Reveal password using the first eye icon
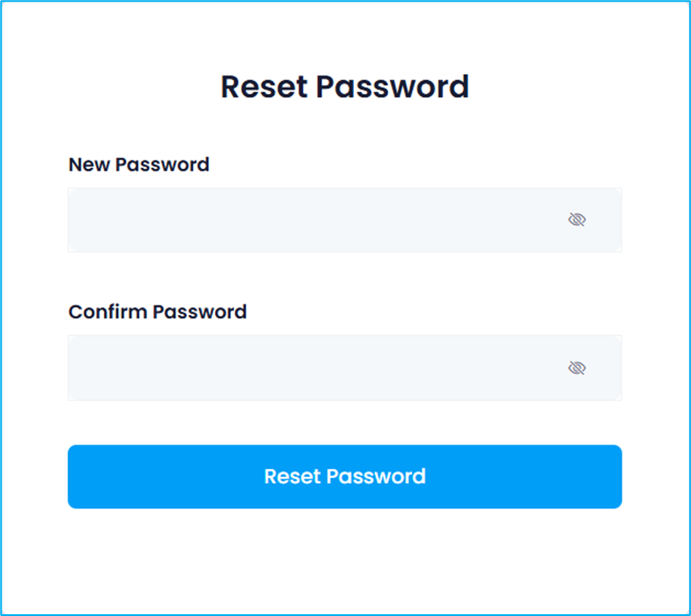 pos(577,220)
